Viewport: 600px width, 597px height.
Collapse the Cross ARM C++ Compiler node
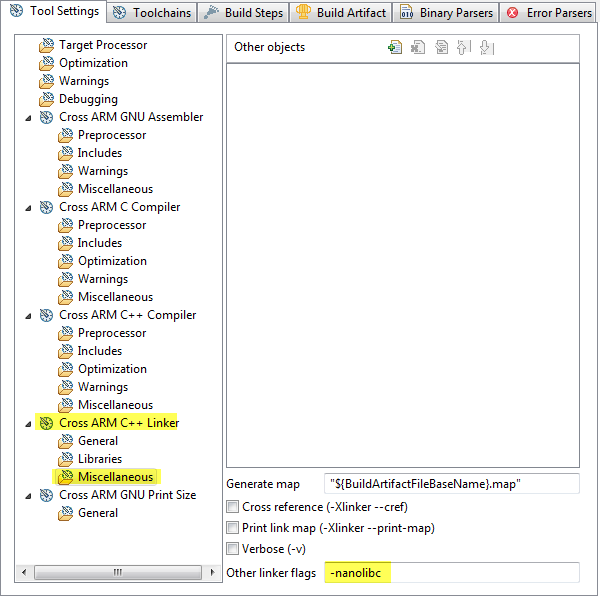tap(26, 315)
